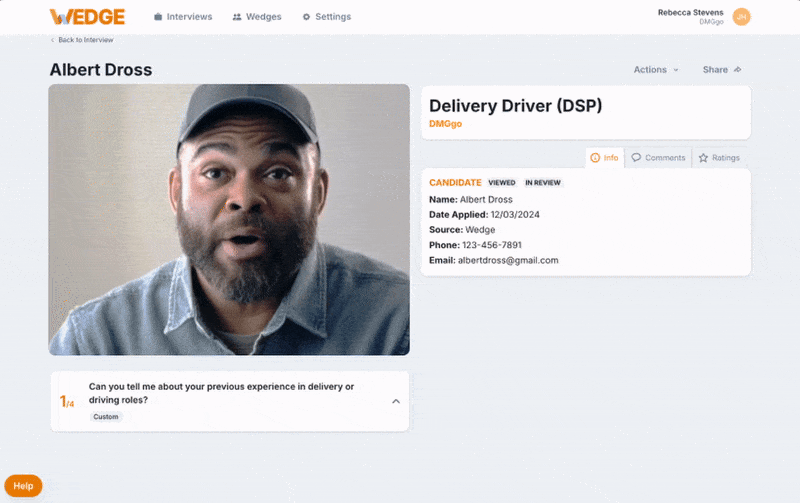Collapse the question panel with the chevron
Image resolution: width=800 pixels, height=503 pixels.
(395, 401)
